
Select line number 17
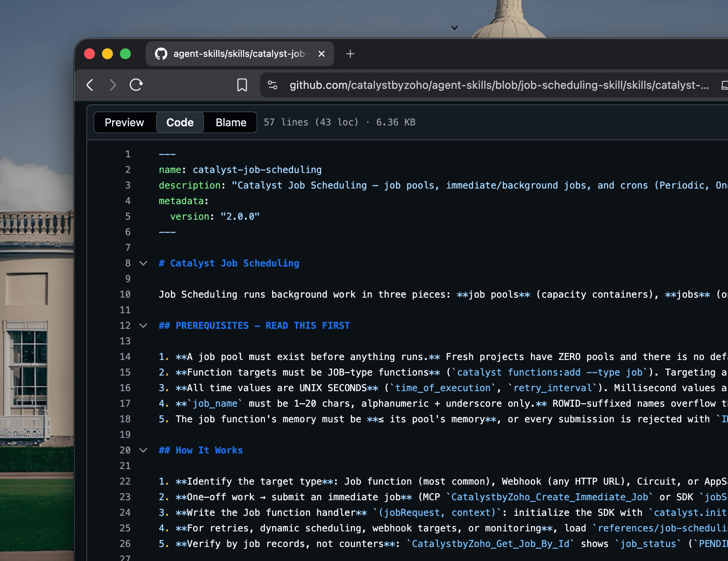tap(125, 404)
